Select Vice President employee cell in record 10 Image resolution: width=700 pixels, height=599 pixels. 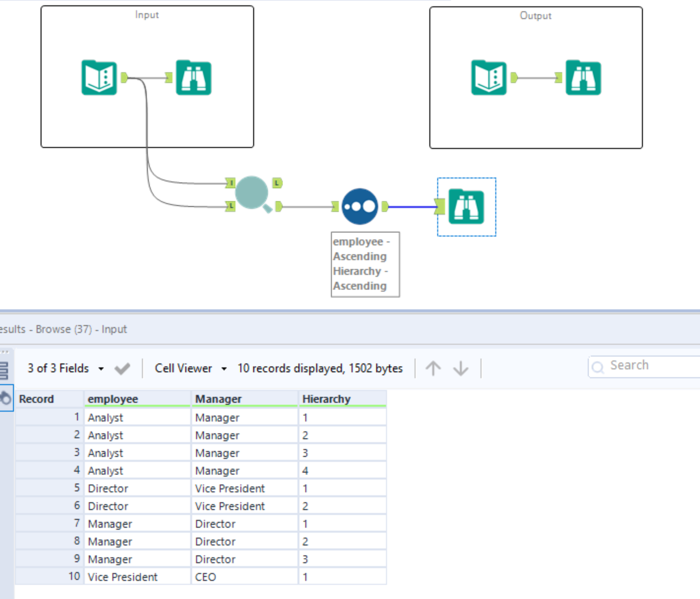137,577
